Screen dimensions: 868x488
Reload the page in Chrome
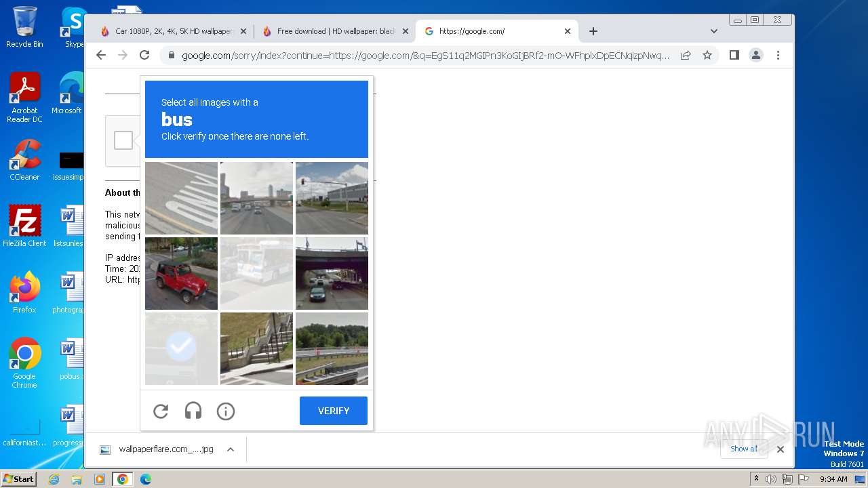144,55
